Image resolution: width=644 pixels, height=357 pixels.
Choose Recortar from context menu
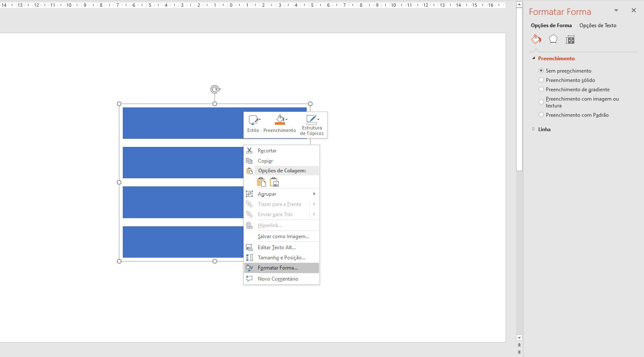[282, 151]
